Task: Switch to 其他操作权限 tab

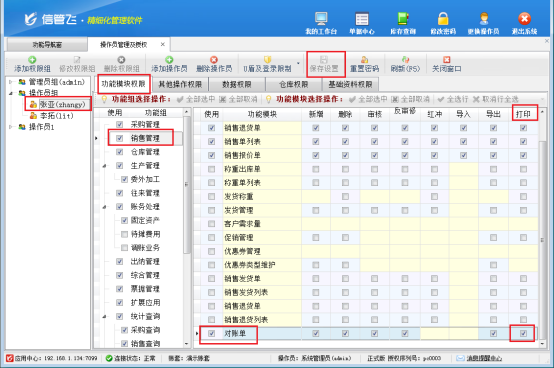Action: point(180,84)
